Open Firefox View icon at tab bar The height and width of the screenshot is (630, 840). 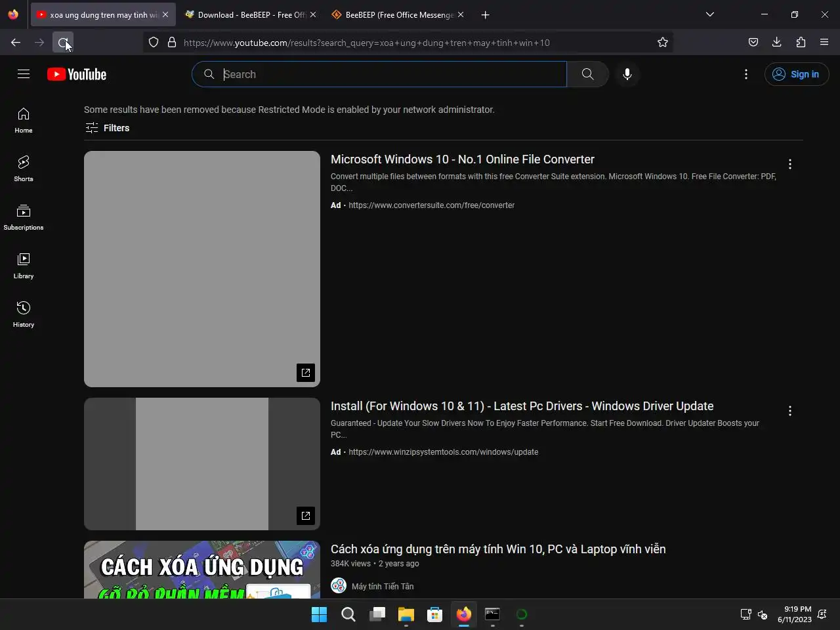coord(13,14)
